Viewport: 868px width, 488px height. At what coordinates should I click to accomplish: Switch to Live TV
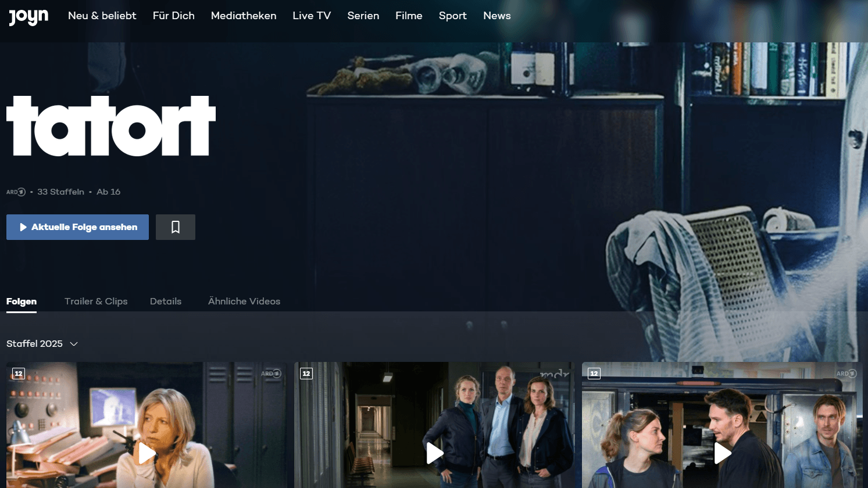coord(312,16)
